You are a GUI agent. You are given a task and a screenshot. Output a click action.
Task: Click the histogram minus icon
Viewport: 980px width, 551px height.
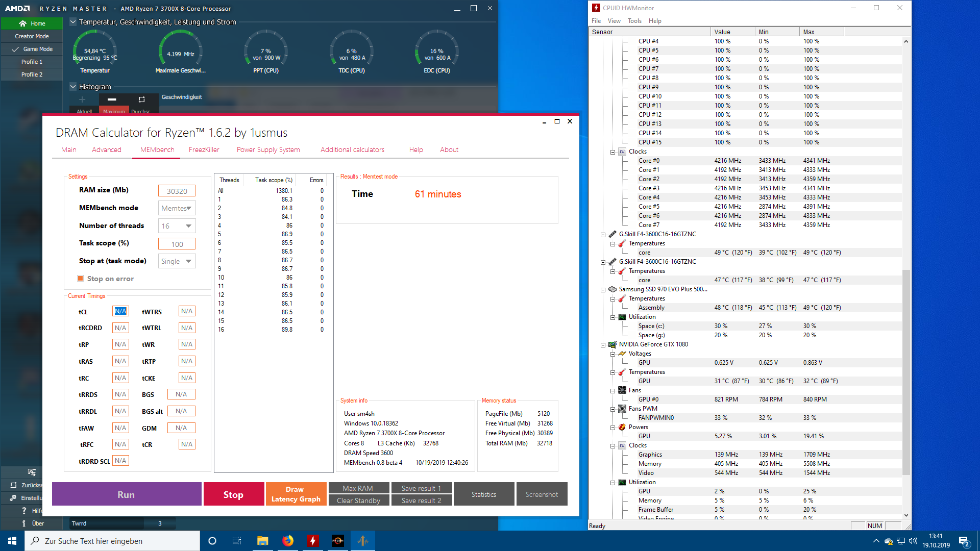point(112,99)
